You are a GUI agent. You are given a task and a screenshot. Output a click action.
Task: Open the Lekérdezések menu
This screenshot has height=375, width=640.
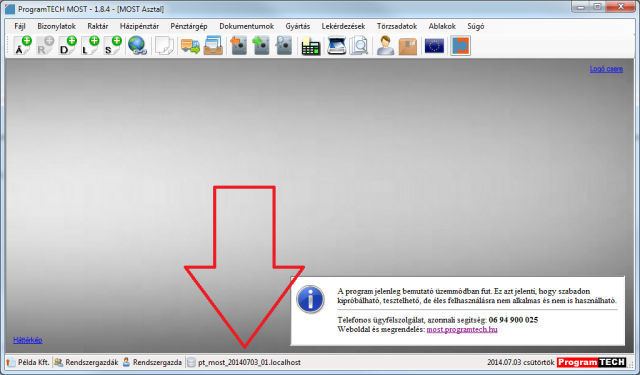tap(343, 26)
